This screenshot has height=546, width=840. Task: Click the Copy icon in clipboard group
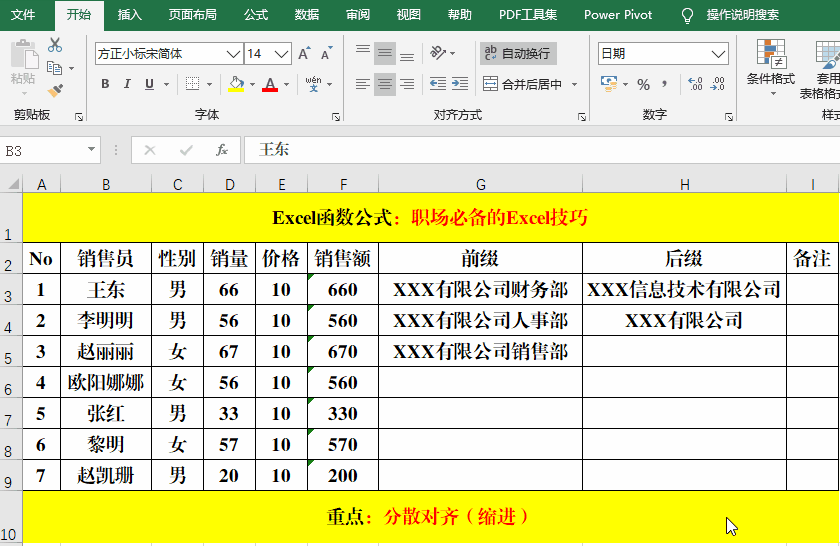[54, 68]
